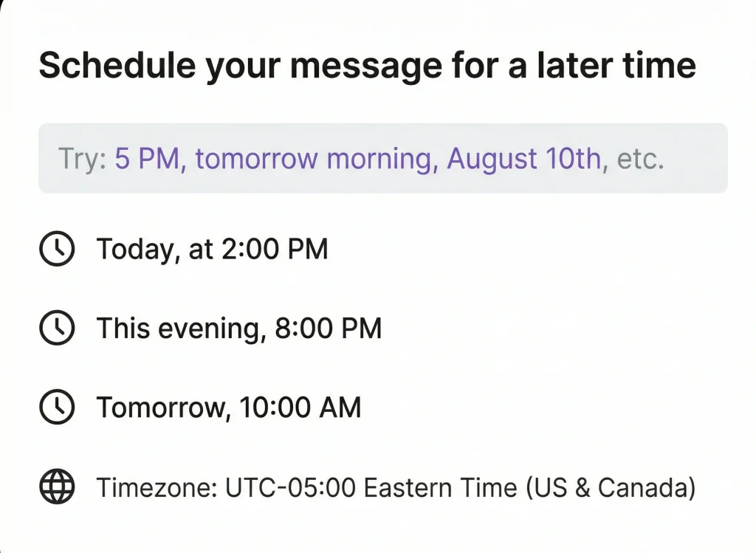The width and height of the screenshot is (756, 553).
Task: Click the "tomorrow morning" suggestion text
Action: point(313,159)
